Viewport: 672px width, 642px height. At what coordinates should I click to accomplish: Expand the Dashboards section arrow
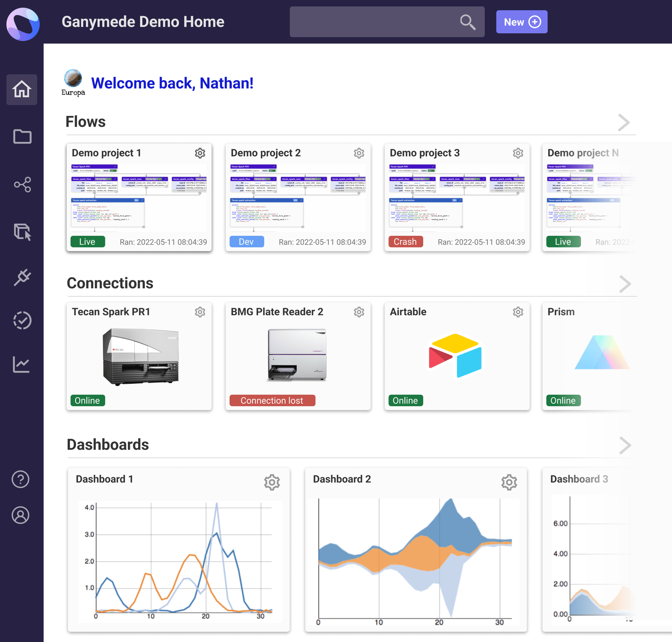(625, 445)
